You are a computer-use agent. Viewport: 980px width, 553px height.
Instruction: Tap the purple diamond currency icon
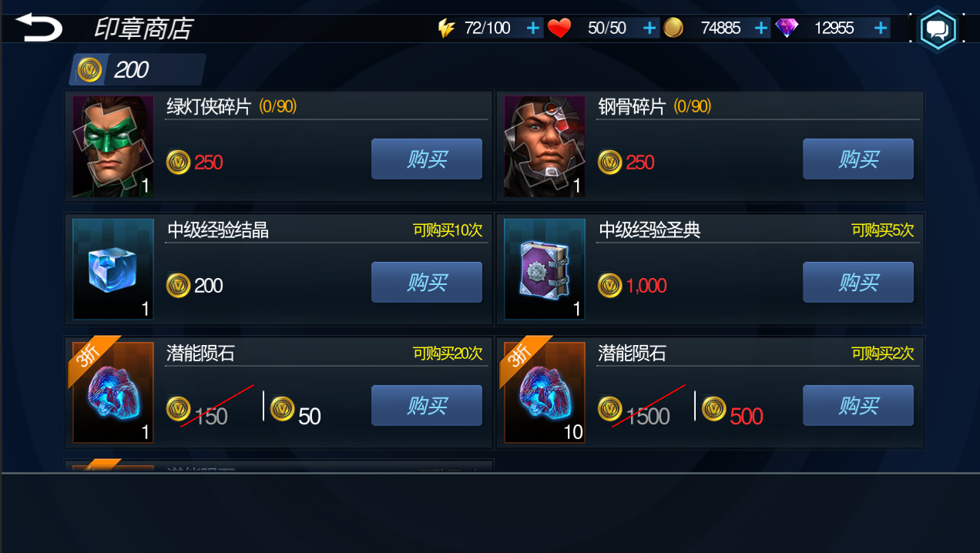coord(787,28)
